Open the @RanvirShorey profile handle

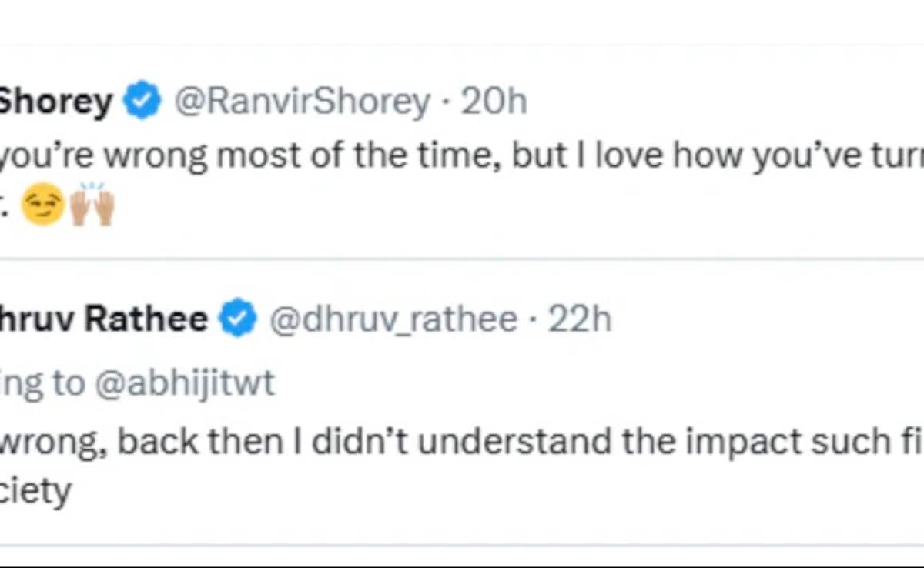pyautogui.click(x=302, y=102)
